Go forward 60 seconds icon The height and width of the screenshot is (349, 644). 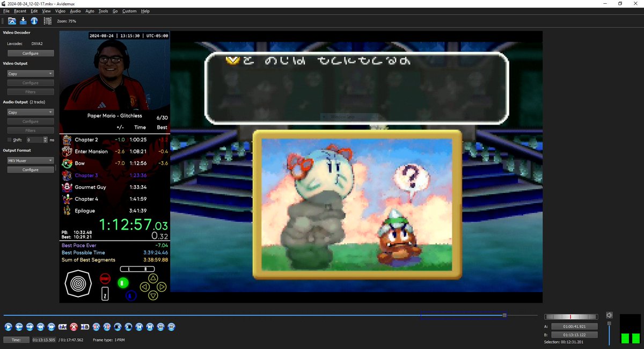(x=171, y=326)
